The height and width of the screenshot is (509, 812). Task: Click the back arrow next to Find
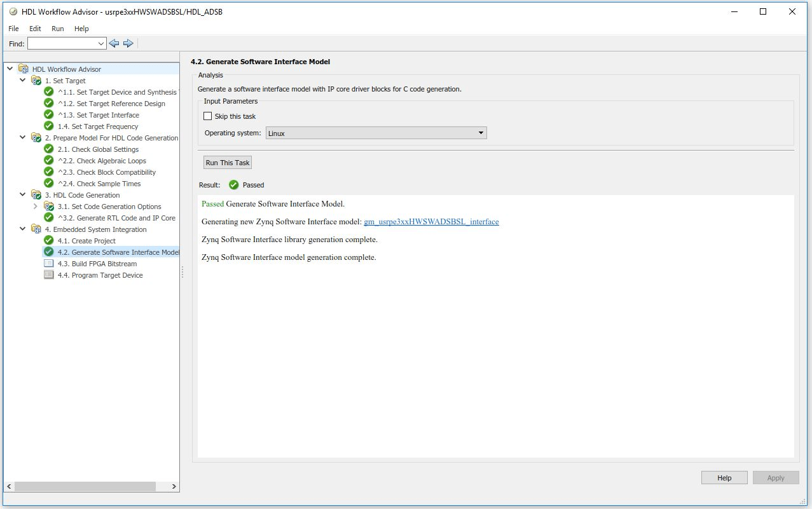[114, 43]
